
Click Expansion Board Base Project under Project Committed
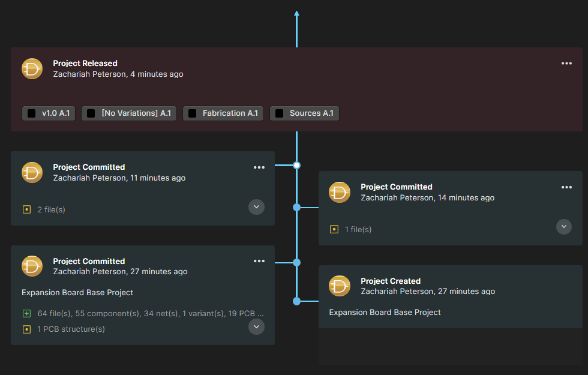click(x=77, y=293)
